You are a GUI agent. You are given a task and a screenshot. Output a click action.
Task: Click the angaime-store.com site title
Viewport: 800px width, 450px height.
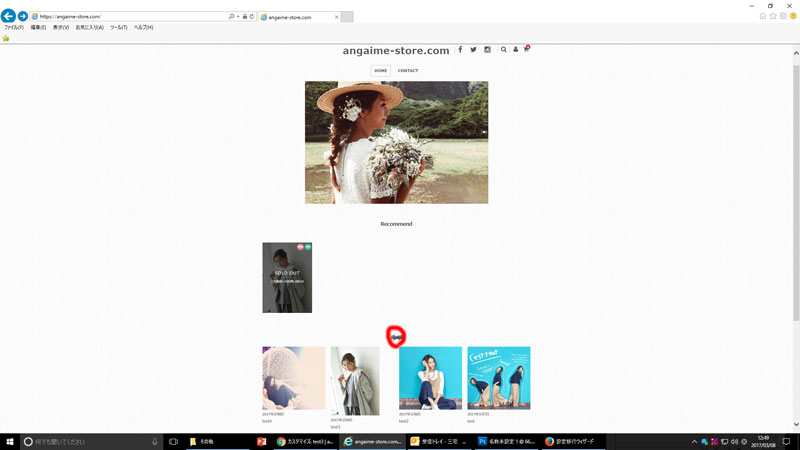[x=396, y=51]
